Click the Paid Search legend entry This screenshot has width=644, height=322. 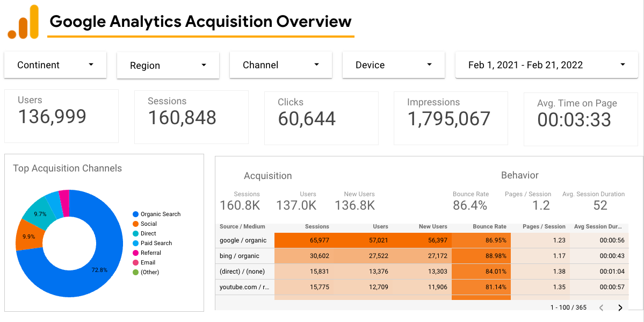(153, 243)
